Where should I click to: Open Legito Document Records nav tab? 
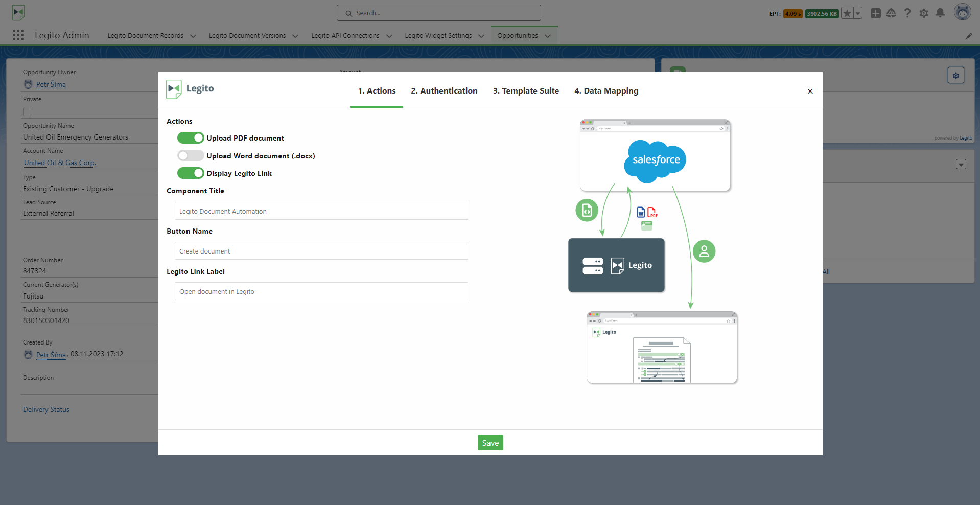pyautogui.click(x=146, y=36)
